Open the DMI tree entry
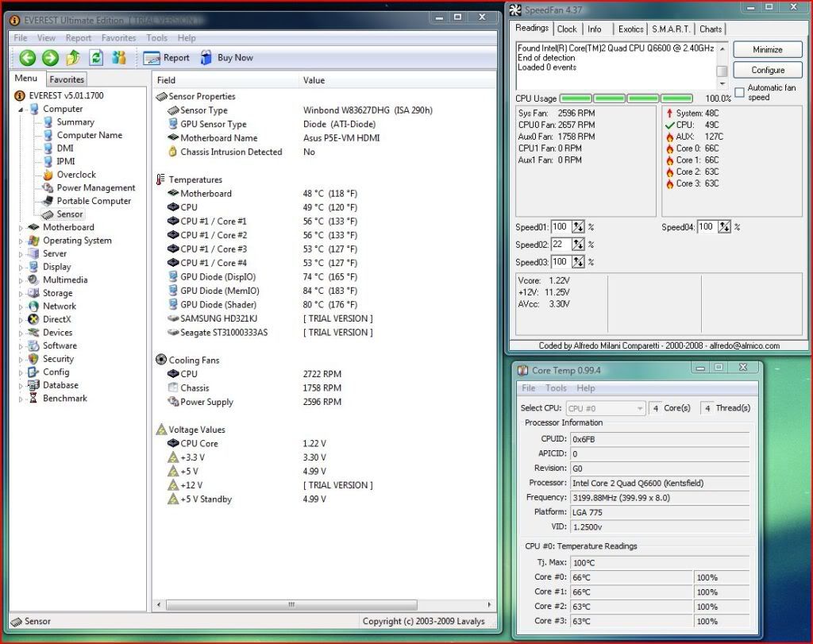 tap(65, 148)
